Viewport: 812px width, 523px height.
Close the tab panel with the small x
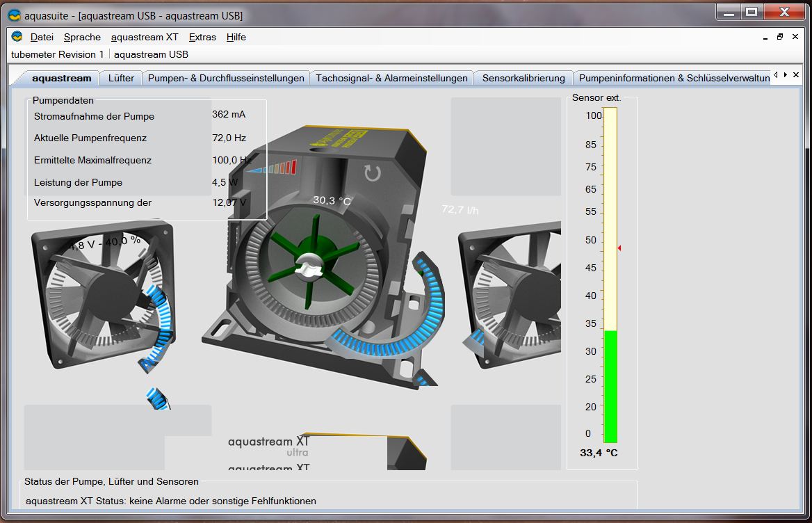click(796, 75)
